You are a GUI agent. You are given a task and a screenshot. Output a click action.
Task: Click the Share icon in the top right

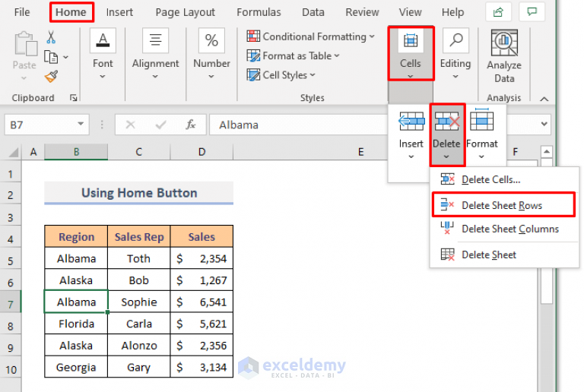[498, 12]
